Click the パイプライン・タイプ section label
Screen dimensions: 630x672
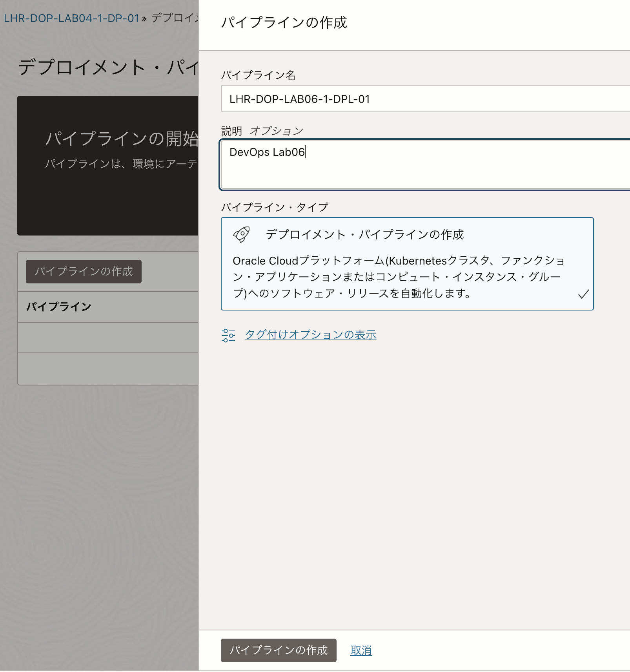point(274,206)
